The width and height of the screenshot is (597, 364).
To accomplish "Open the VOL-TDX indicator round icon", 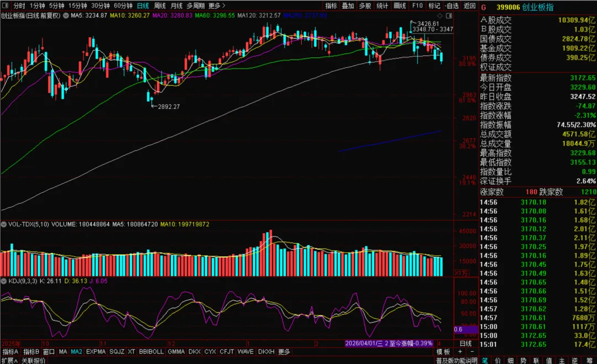I will [4, 224].
